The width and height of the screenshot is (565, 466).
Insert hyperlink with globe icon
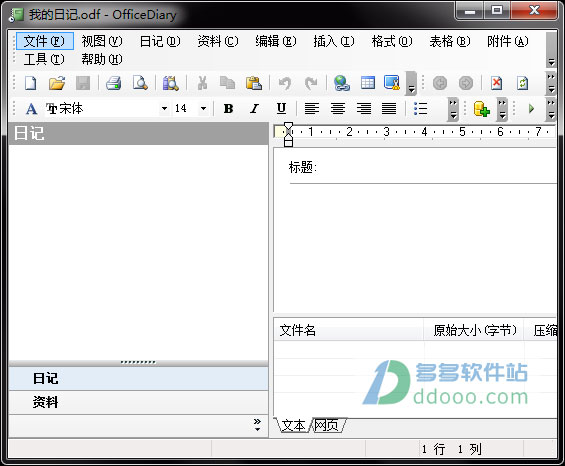pos(342,83)
